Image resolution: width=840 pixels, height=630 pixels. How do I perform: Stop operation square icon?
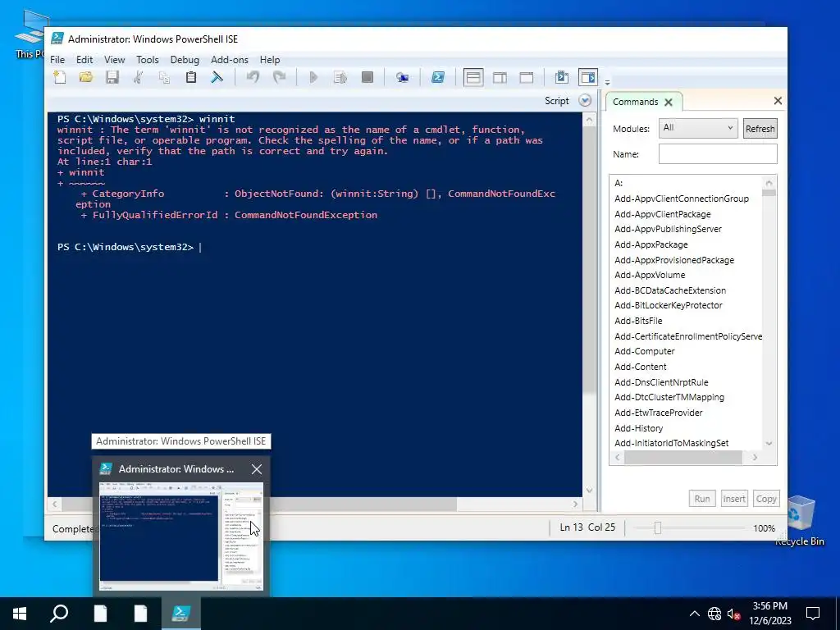(367, 77)
